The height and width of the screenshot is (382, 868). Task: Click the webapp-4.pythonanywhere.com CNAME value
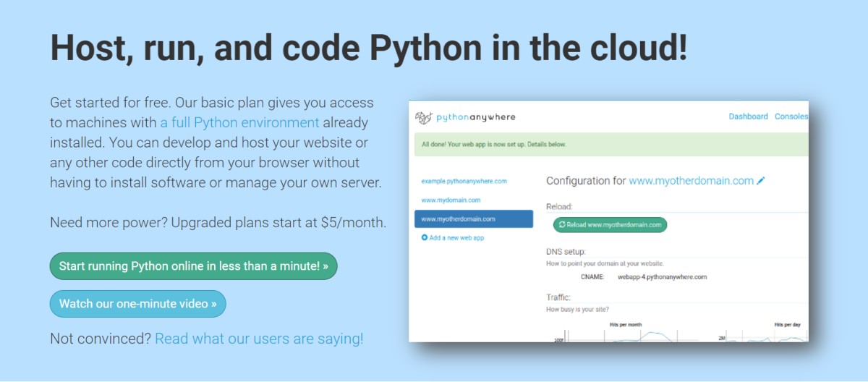pyautogui.click(x=662, y=277)
